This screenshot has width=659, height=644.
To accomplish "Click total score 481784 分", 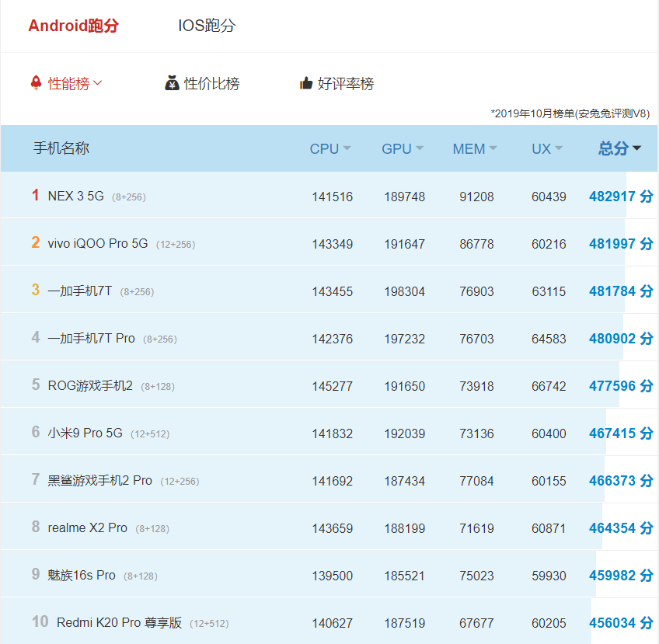I will [621, 291].
